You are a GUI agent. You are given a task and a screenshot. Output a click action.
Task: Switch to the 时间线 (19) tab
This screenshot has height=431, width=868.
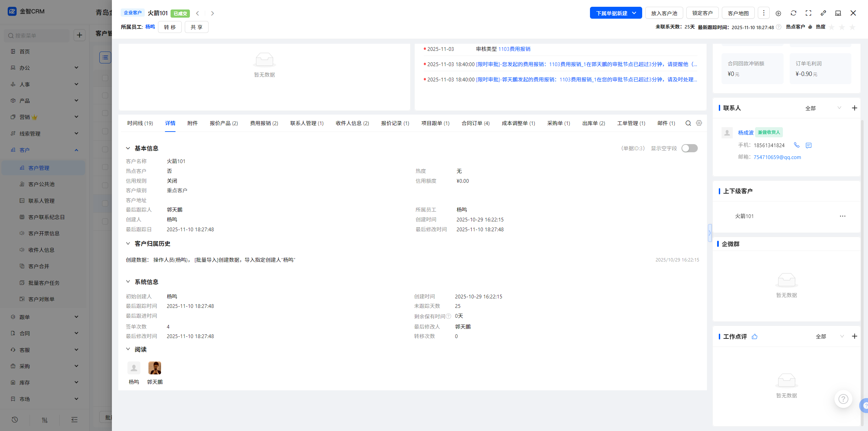click(140, 123)
